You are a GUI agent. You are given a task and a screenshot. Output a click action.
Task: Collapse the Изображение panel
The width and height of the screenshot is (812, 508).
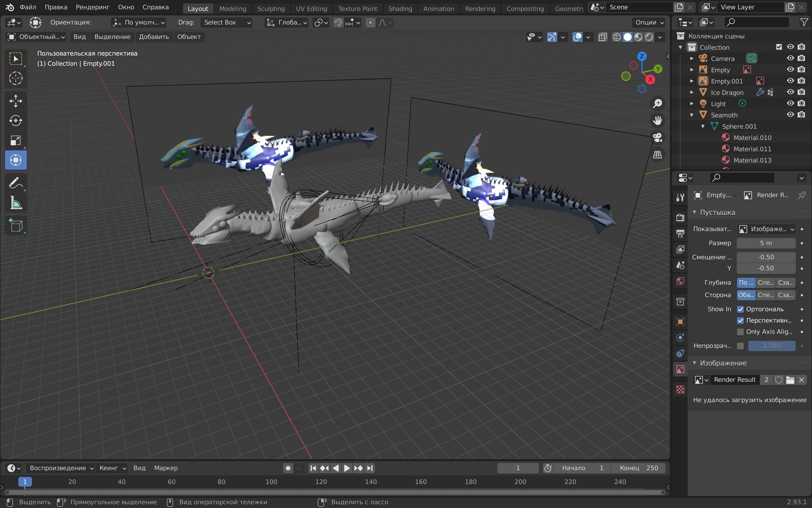coord(694,363)
